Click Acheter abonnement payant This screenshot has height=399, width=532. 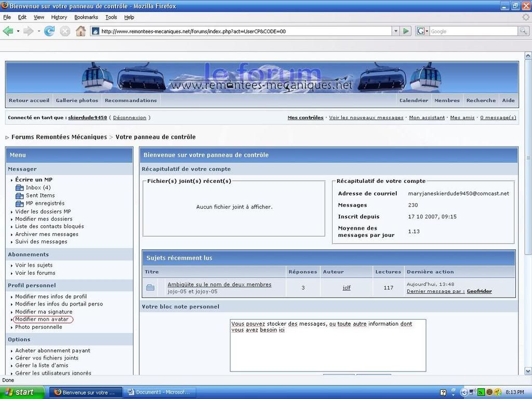tap(52, 351)
